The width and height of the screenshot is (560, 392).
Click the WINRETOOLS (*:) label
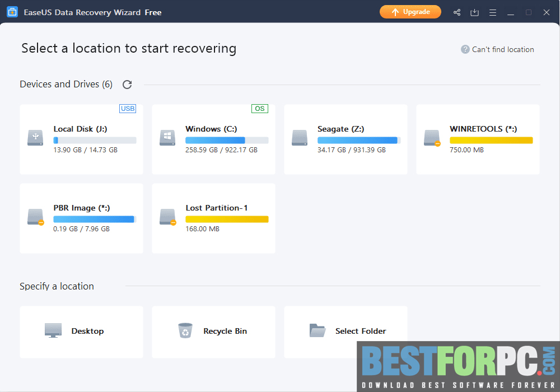coord(483,129)
